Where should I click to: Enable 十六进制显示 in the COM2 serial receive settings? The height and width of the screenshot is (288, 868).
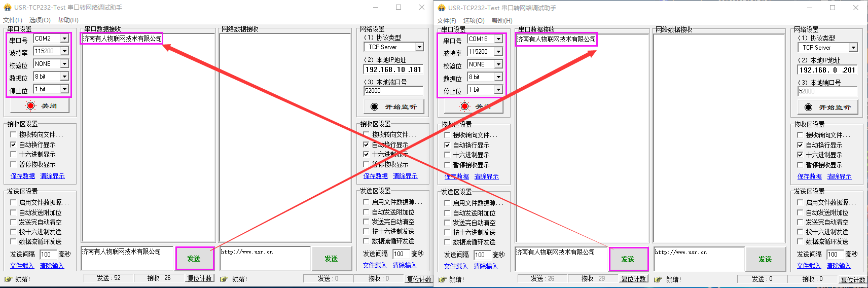click(14, 154)
